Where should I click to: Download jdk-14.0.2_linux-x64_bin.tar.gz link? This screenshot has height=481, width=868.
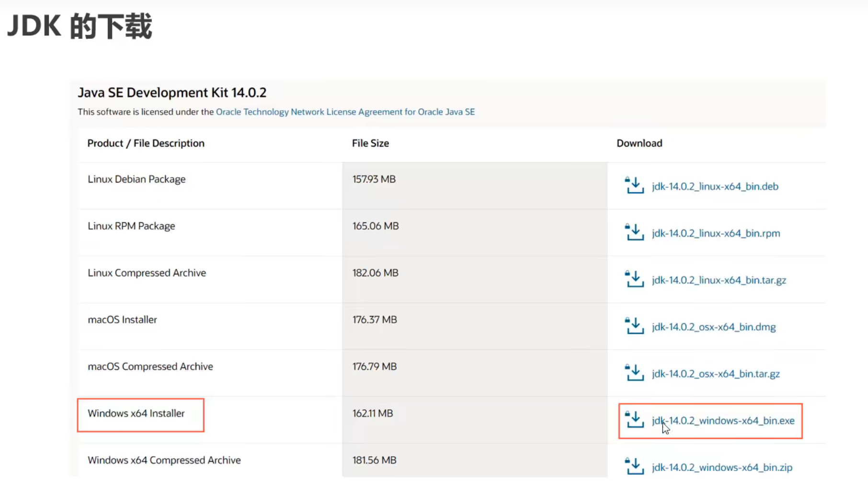point(719,280)
